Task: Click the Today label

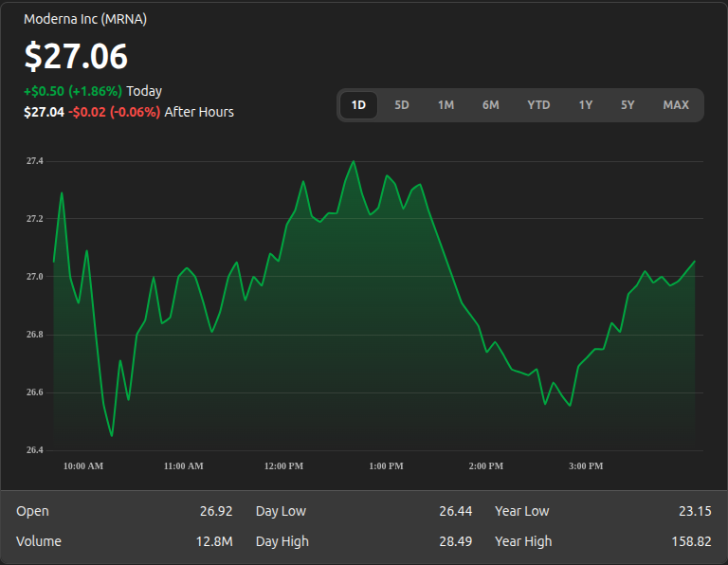Action: tap(144, 91)
